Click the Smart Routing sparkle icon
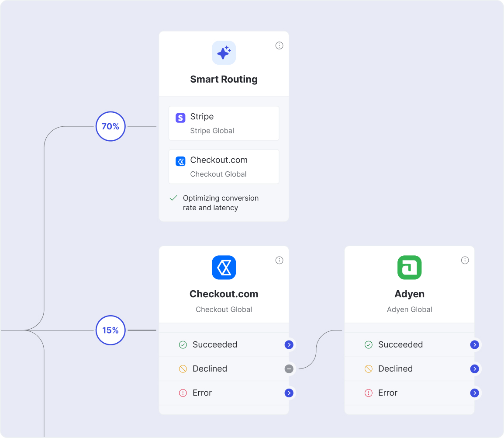 pos(224,53)
